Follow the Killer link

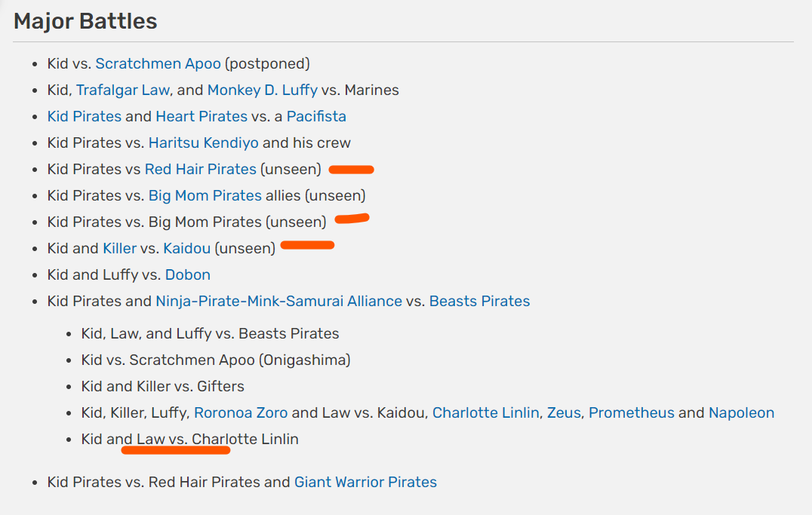(x=119, y=249)
